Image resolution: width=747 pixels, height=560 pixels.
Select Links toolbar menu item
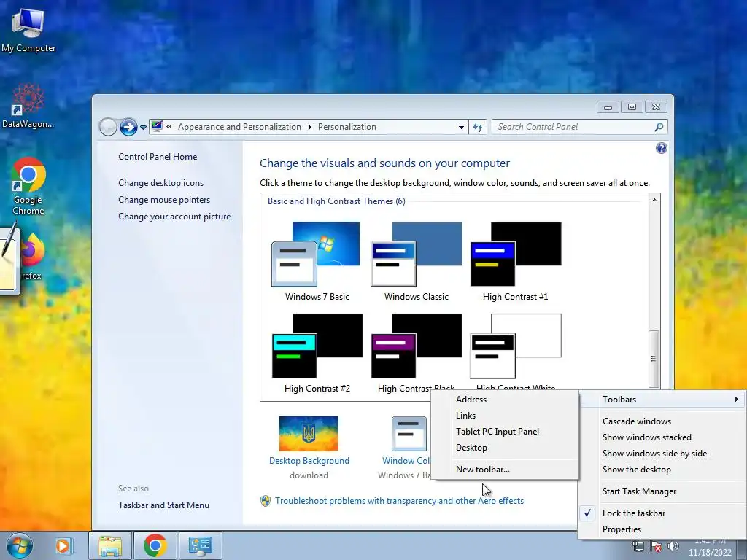(x=505, y=416)
